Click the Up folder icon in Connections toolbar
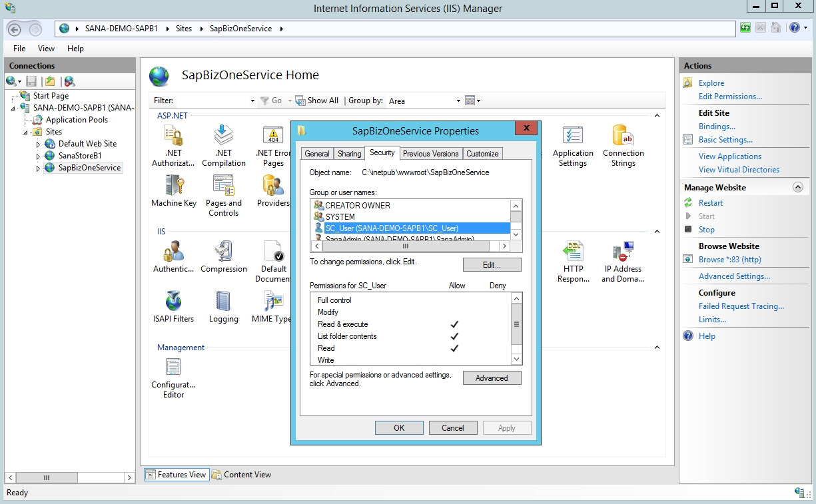 (x=50, y=81)
